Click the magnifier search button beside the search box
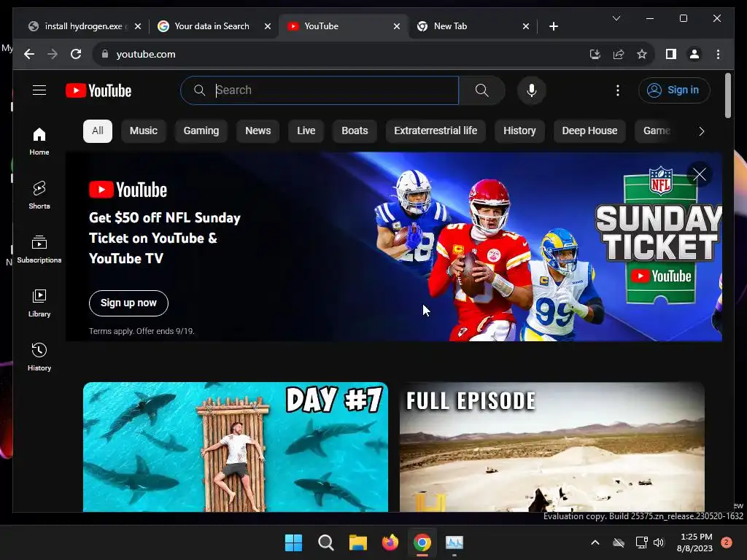The width and height of the screenshot is (747, 560). [481, 90]
